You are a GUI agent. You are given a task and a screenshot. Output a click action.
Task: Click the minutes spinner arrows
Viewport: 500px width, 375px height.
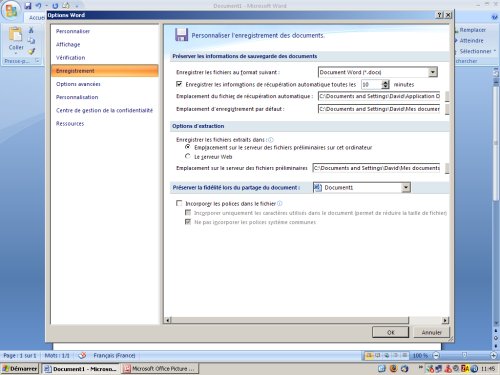click(385, 84)
